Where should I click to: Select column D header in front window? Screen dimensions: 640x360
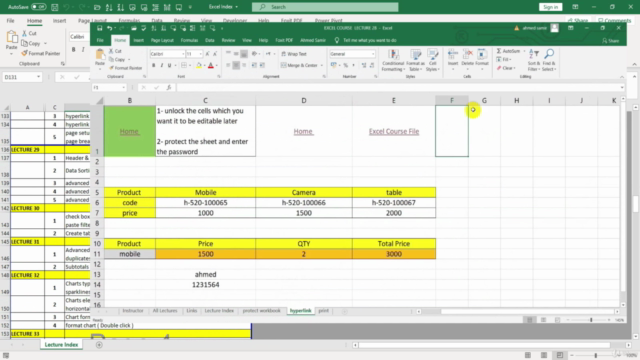point(304,100)
